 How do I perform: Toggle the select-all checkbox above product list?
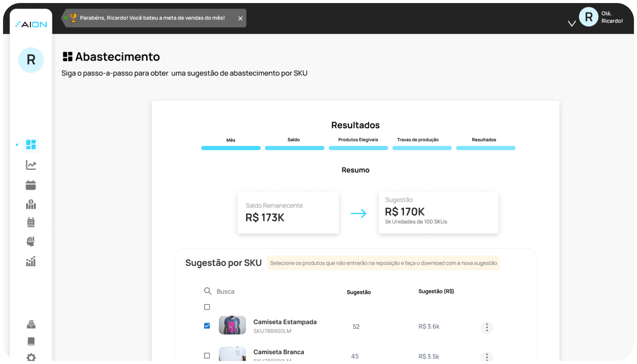207,307
